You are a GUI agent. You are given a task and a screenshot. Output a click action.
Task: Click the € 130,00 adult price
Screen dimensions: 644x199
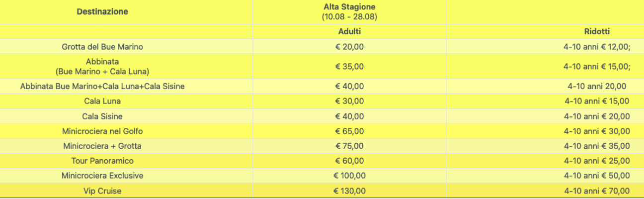point(349,191)
